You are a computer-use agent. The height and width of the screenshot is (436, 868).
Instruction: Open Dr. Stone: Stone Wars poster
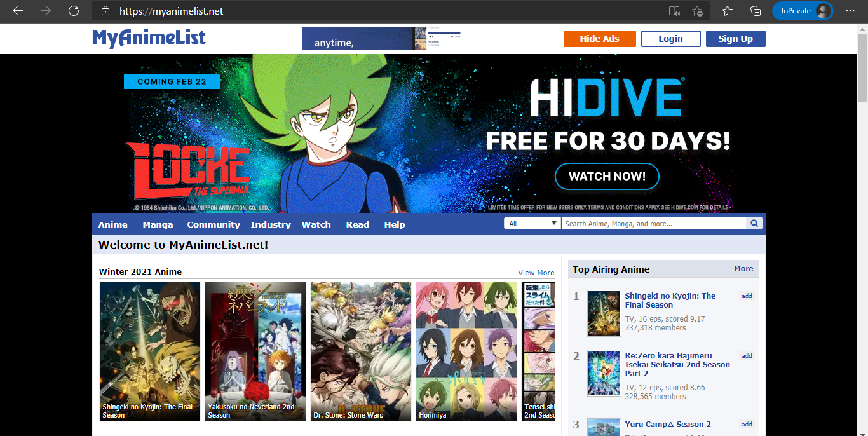click(x=361, y=351)
